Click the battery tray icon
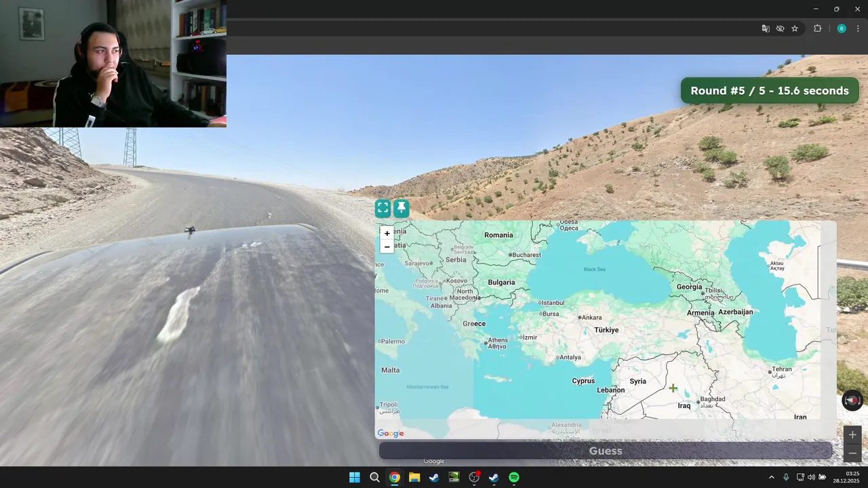868x488 pixels. tap(822, 477)
